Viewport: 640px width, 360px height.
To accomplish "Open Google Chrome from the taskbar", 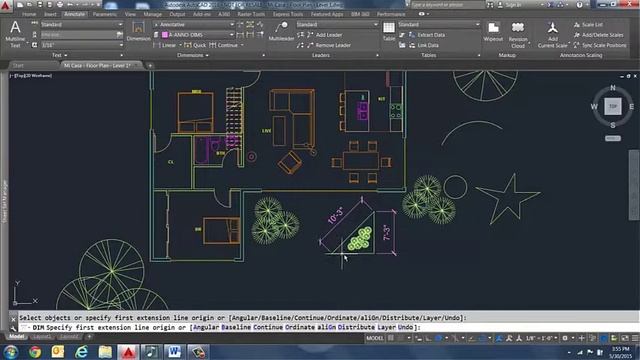I will click(x=35, y=352).
